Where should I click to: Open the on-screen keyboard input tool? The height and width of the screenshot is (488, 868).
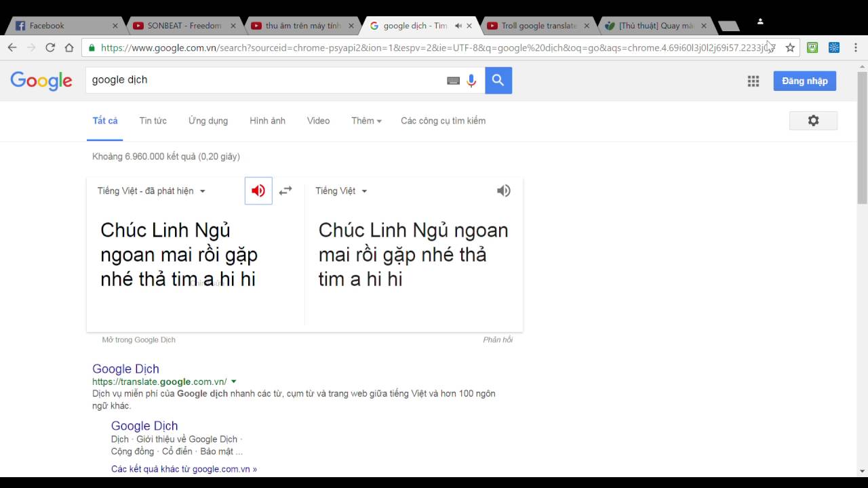pos(453,81)
